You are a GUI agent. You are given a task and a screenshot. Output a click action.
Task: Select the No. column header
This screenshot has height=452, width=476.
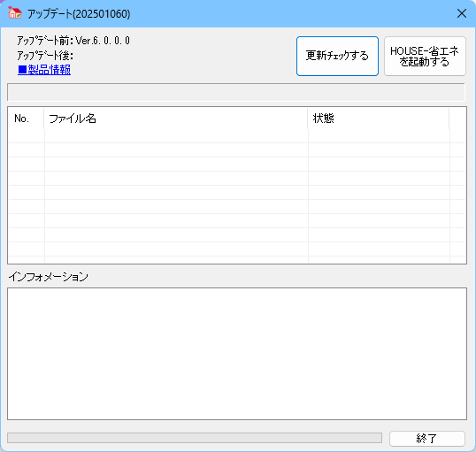coord(27,119)
